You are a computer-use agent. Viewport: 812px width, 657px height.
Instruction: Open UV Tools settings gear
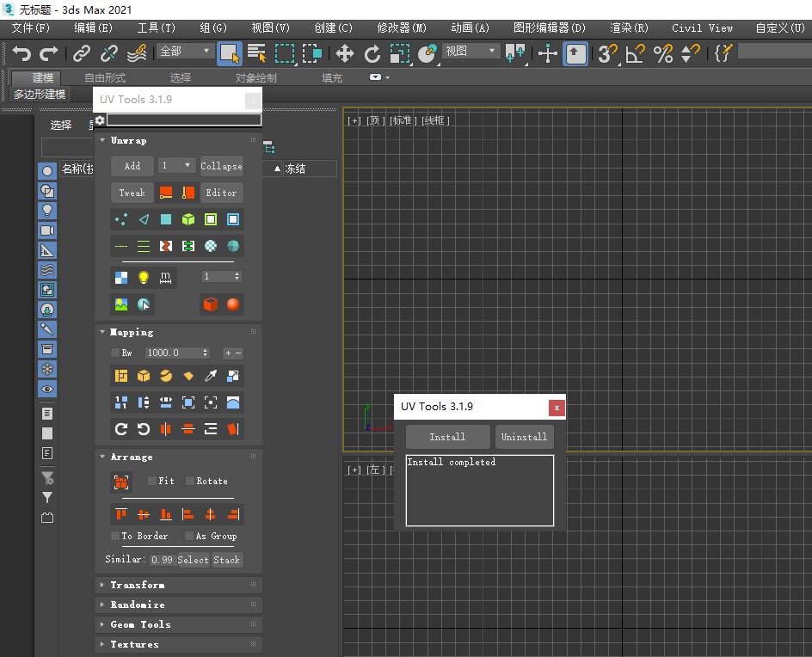point(100,120)
